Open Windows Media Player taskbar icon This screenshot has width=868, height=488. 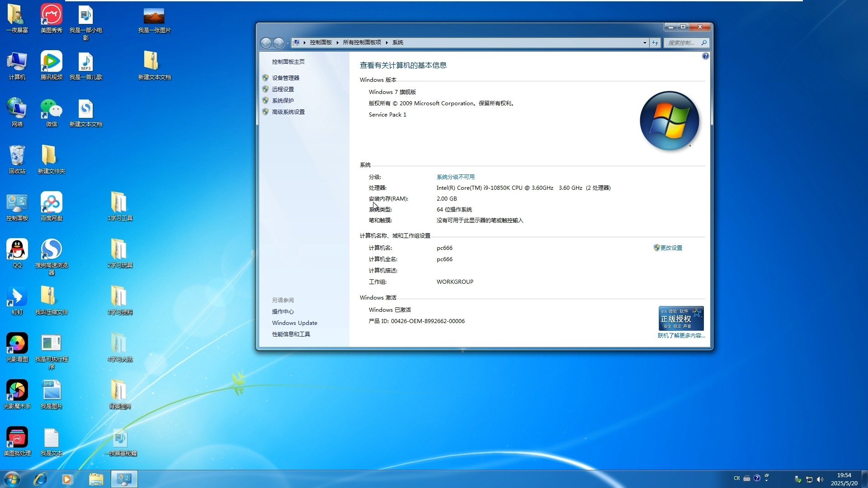click(x=67, y=479)
